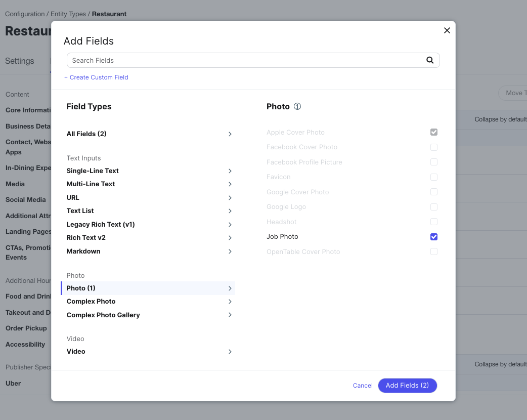
Task: Click the Create Custom Field link
Action: click(x=96, y=77)
